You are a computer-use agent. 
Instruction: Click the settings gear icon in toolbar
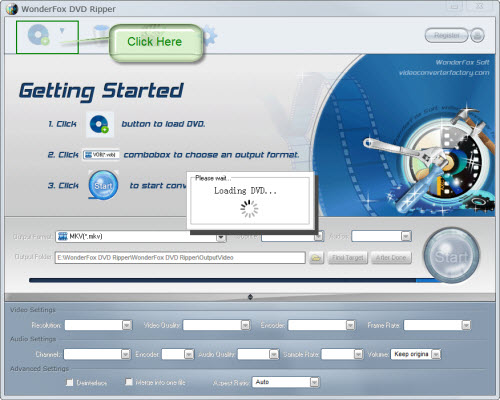[210, 35]
